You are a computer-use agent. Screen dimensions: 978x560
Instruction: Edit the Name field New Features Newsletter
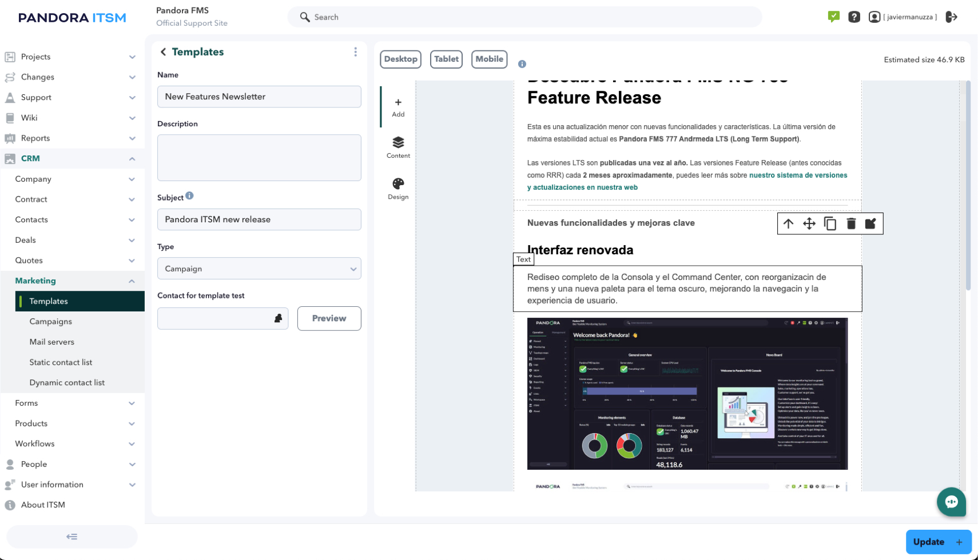tap(259, 97)
